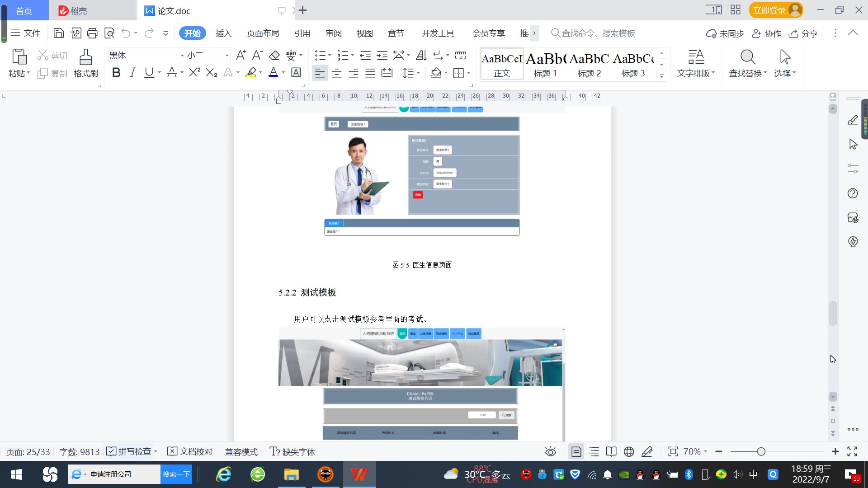
Task: Toggle Spell check (拼写检查) in status bar
Action: 129,451
